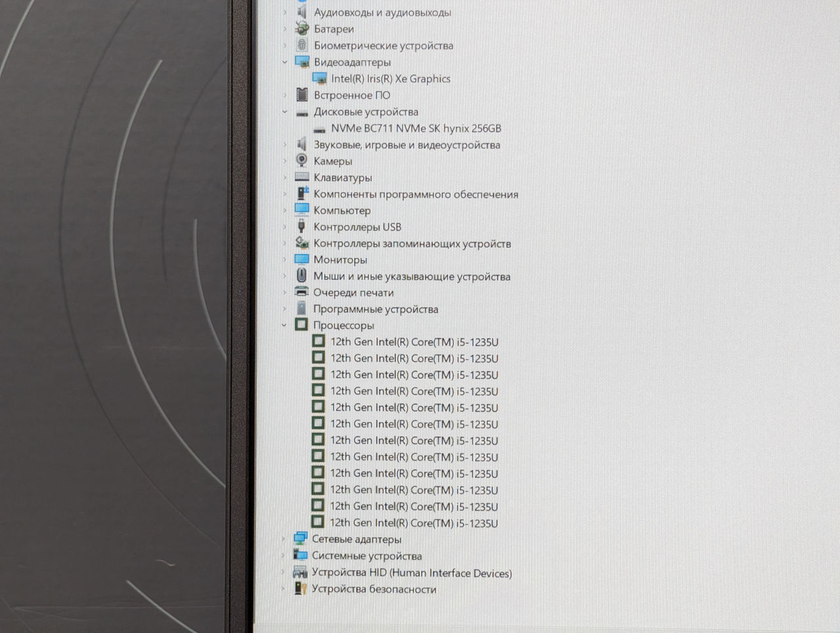Select the first 12th Gen Intel i5-1235U entry
840x633 pixels.
coord(414,341)
